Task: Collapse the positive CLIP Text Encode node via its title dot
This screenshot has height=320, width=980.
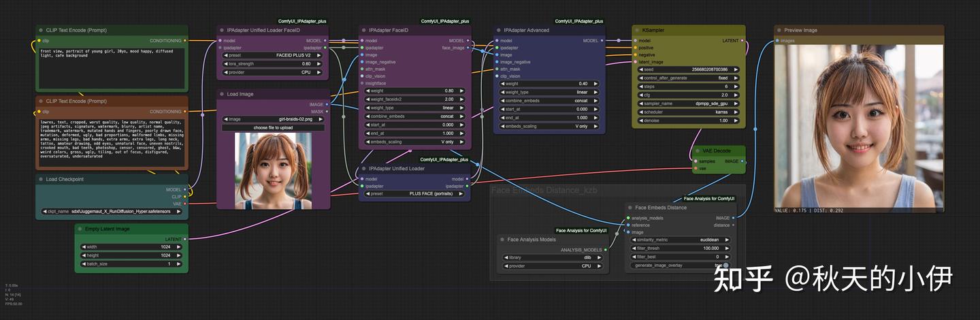Action: pyautogui.click(x=41, y=30)
